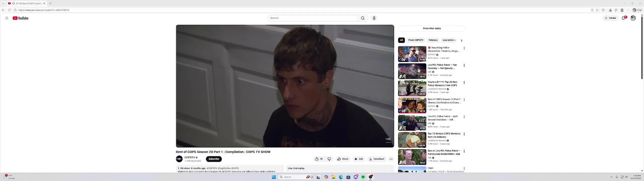Viewport: 644px width, 181px height.
Task: Open File Explorer from the taskbar
Action: pyautogui.click(x=333, y=177)
